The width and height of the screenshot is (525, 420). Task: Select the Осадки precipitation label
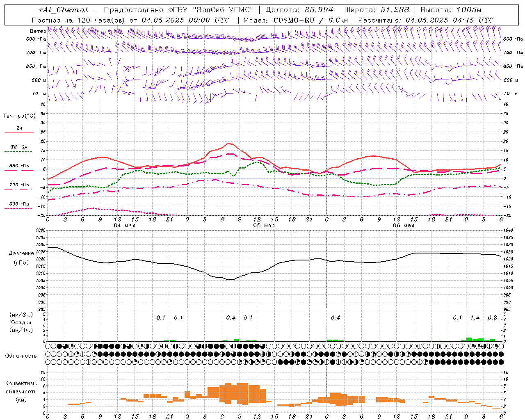click(21, 322)
